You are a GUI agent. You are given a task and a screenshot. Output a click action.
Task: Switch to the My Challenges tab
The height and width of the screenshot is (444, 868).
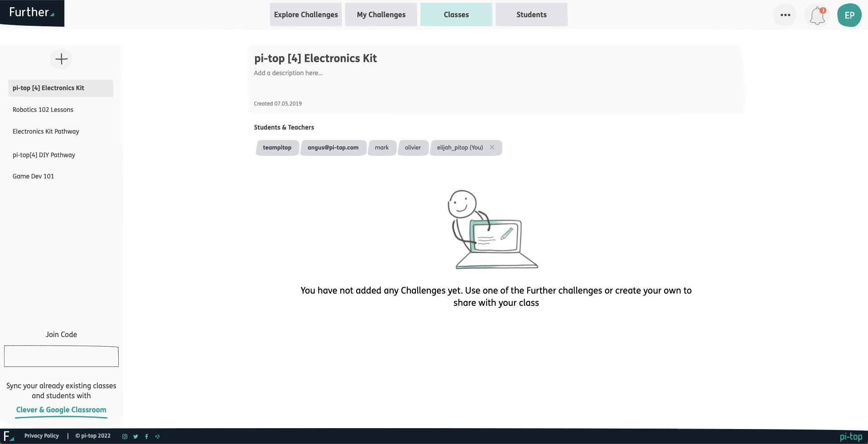[x=381, y=14]
